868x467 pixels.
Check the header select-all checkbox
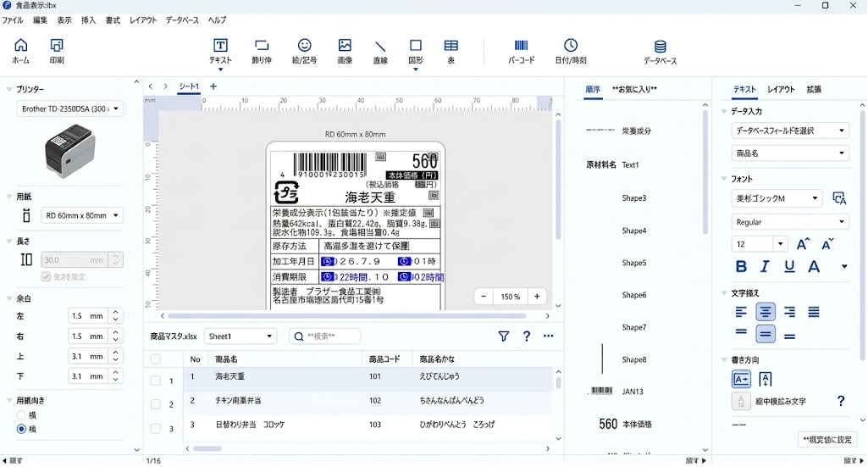156,359
